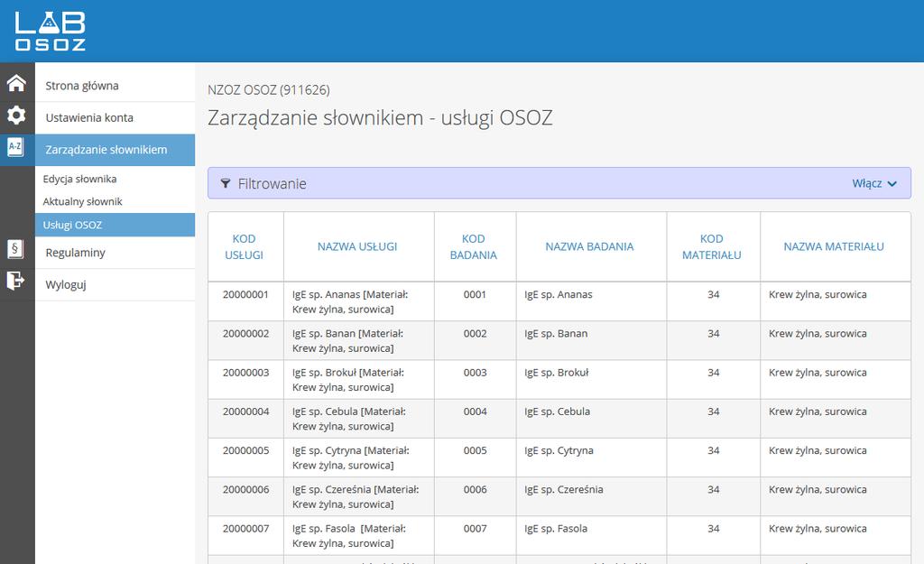The image size is (924, 564).
Task: Click the LAB OSOZ logo
Action: tap(51, 32)
